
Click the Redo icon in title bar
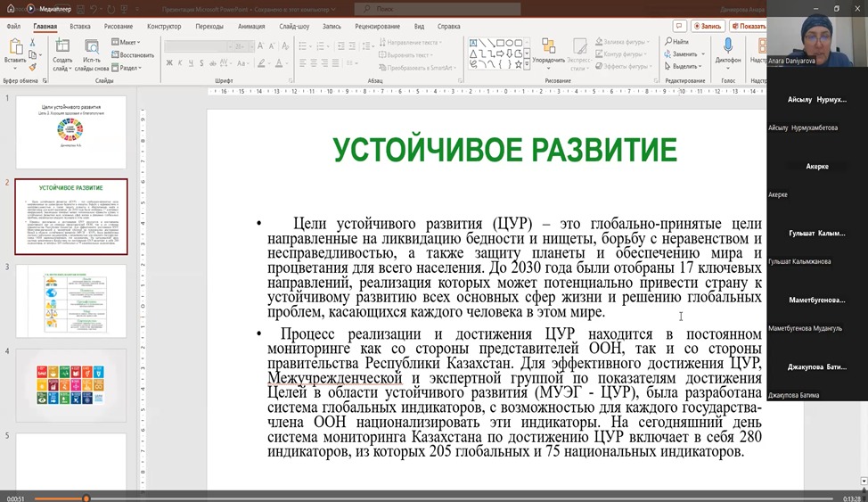coord(111,10)
